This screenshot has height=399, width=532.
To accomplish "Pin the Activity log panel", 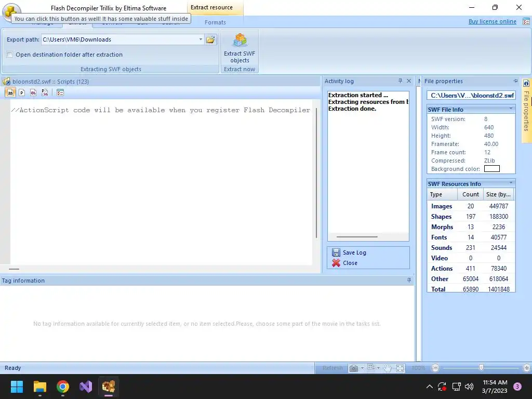I will 400,81.
